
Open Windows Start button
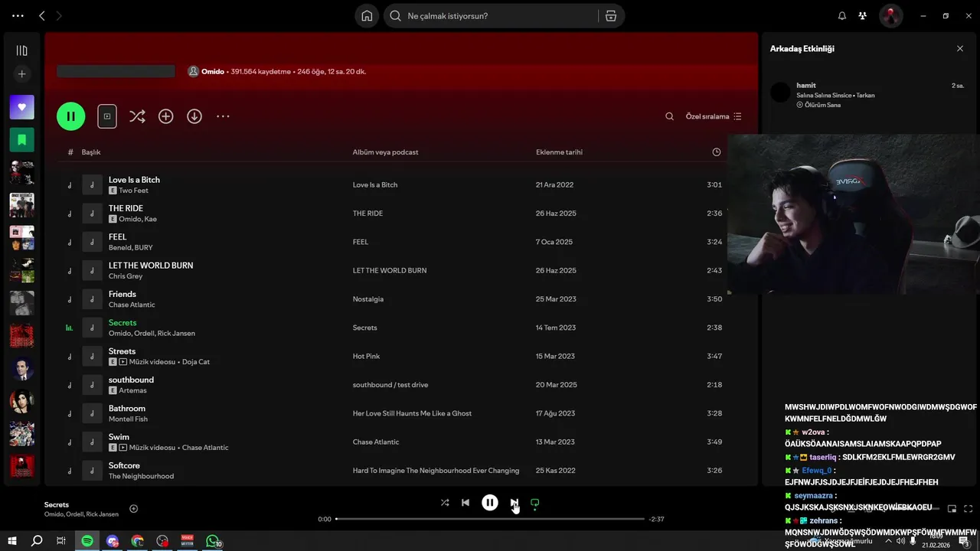(x=12, y=541)
